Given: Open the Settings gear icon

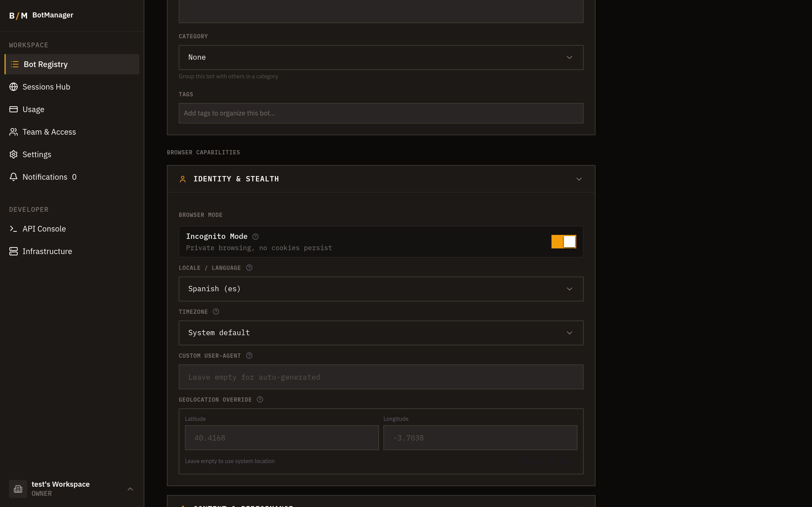Looking at the screenshot, I should (14, 154).
